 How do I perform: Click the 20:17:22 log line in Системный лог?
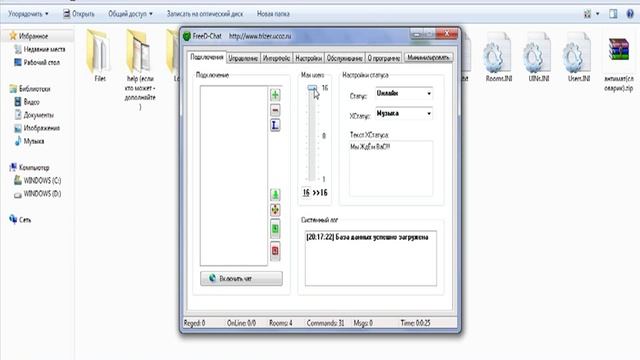pyautogui.click(x=367, y=237)
